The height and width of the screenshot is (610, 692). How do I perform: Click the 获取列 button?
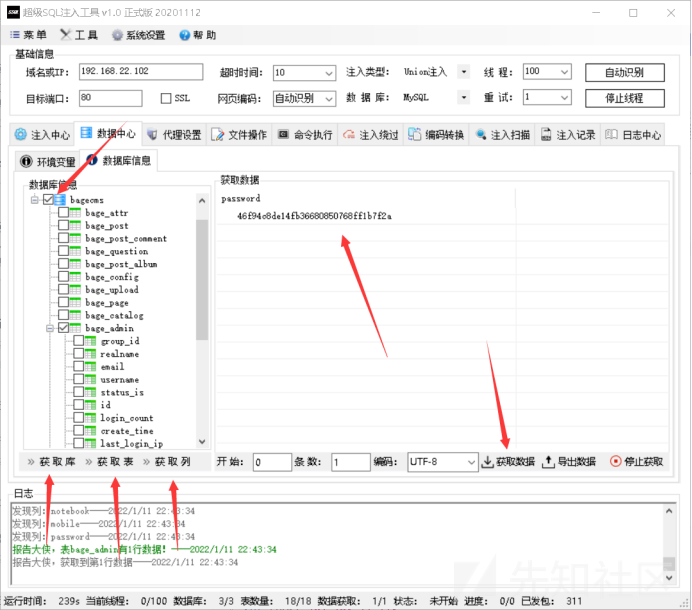(x=167, y=462)
